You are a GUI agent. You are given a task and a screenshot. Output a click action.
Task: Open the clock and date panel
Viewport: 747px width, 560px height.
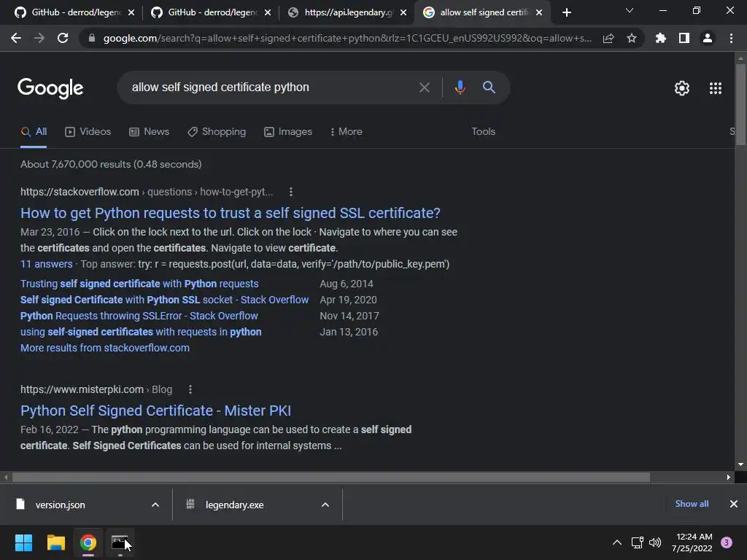click(x=692, y=542)
